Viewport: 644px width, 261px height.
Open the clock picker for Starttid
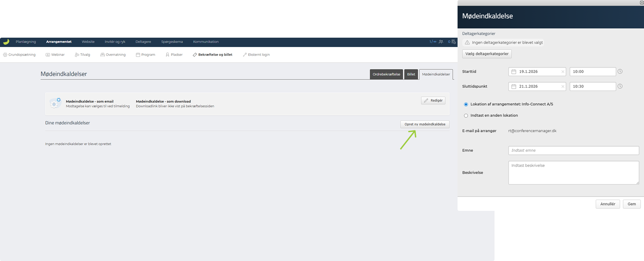pyautogui.click(x=620, y=72)
